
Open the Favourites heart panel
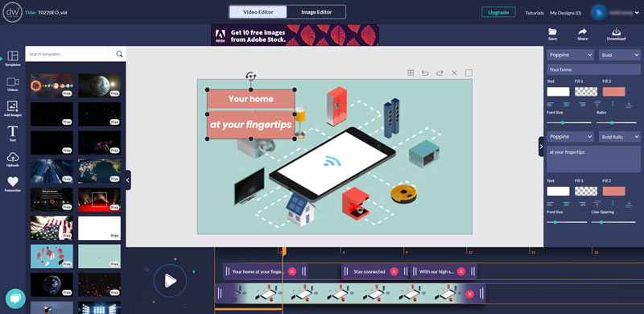pos(13,184)
